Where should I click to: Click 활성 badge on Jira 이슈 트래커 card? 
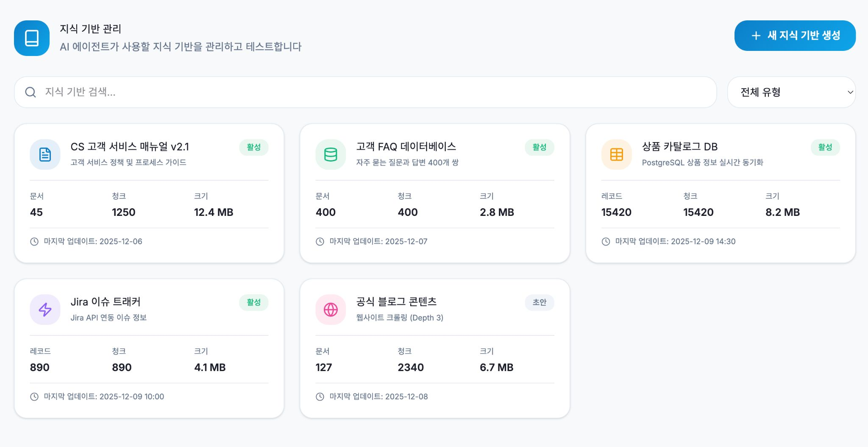point(254,302)
